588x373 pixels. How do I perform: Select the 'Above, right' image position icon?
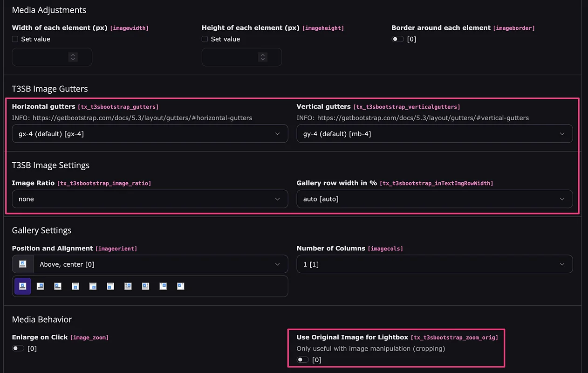40,286
